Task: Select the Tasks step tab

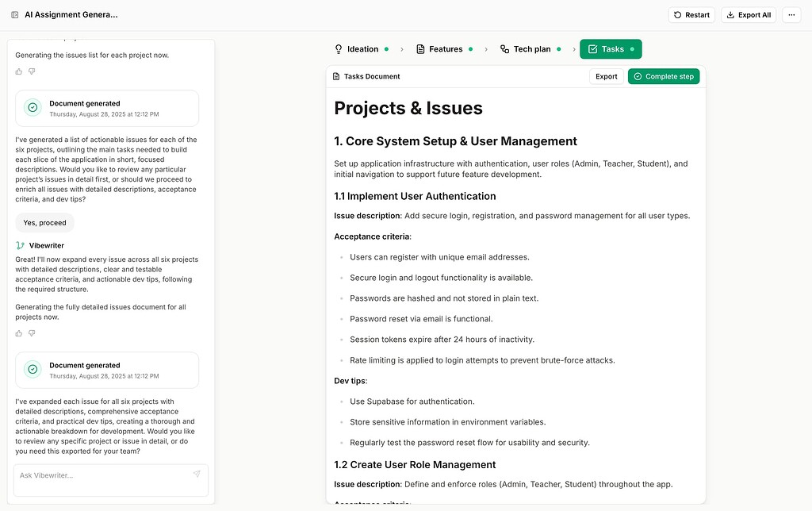Action: [611, 49]
